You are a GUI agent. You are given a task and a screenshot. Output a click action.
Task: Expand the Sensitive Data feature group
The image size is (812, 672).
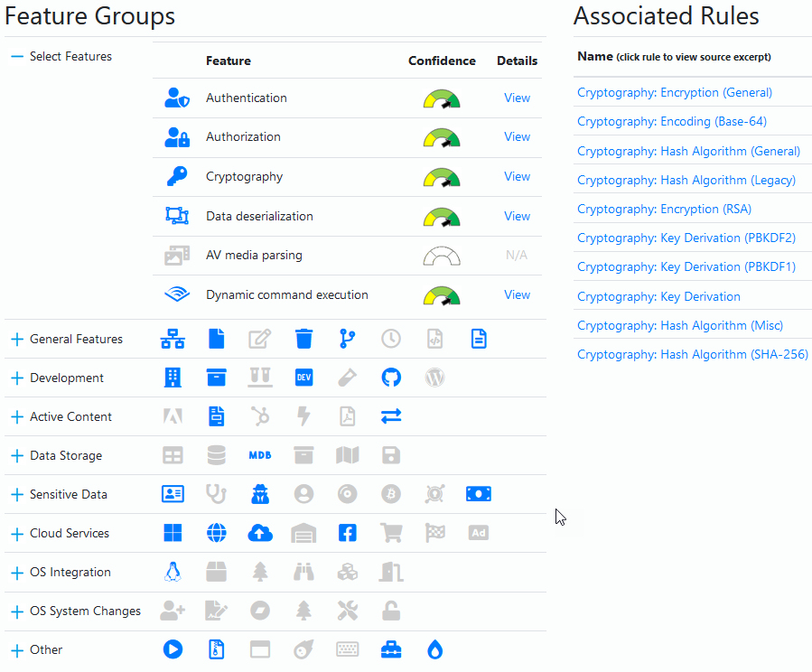click(16, 494)
